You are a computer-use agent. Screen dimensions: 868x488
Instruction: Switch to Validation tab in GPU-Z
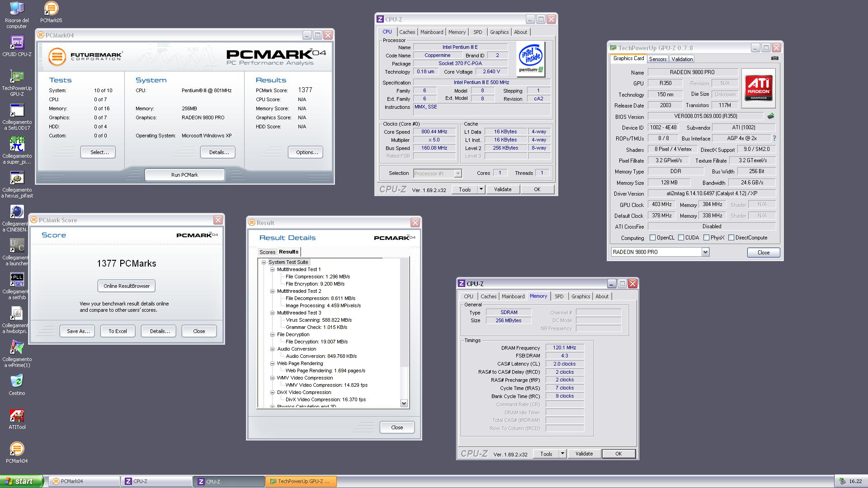point(682,59)
